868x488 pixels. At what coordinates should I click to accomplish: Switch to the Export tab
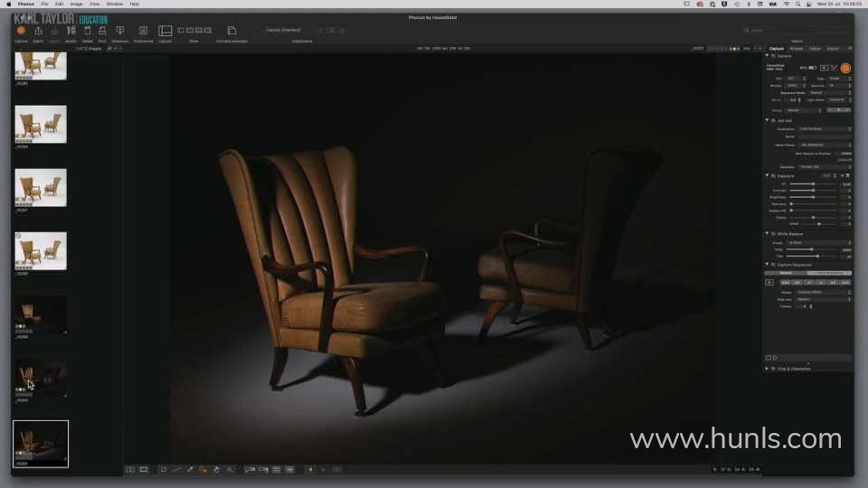click(833, 48)
